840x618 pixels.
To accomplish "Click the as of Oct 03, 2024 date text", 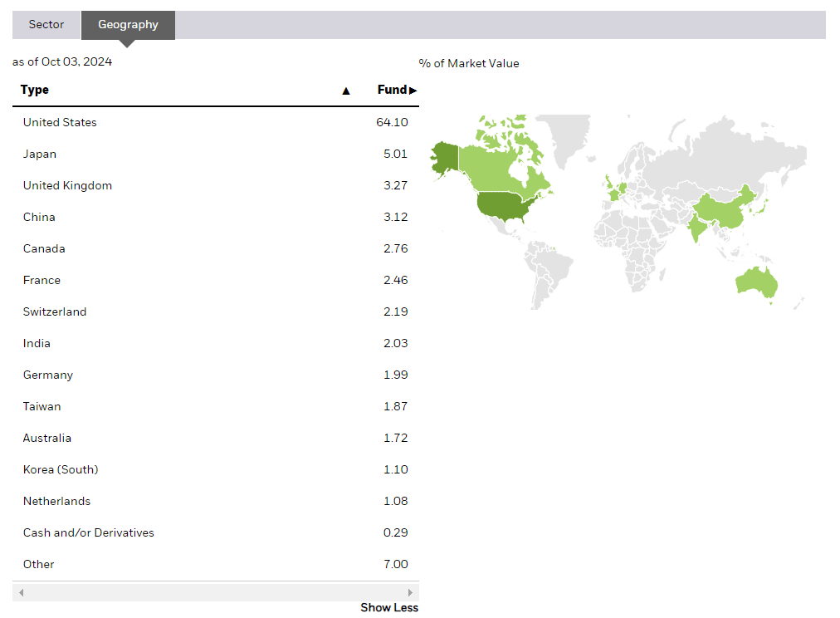I will point(61,61).
